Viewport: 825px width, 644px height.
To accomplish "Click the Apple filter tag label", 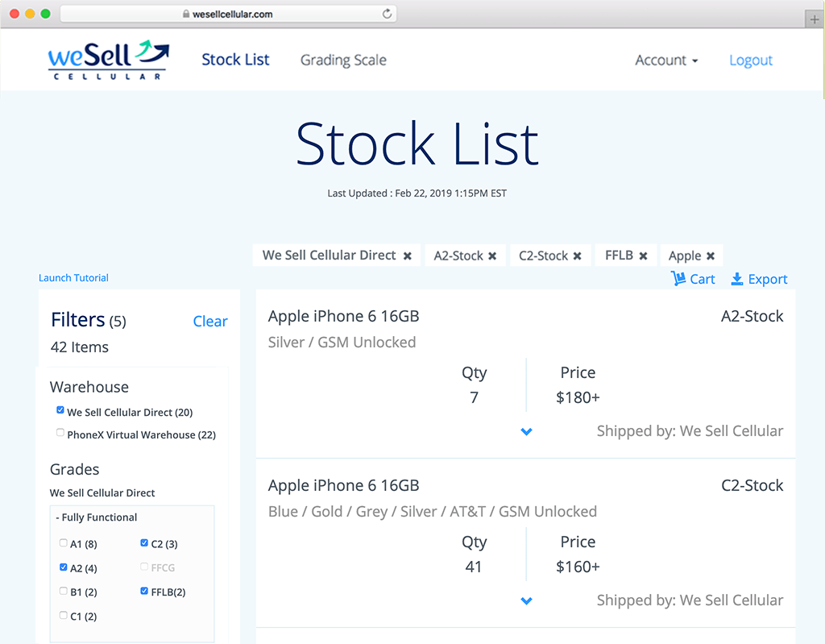I will pyautogui.click(x=685, y=256).
